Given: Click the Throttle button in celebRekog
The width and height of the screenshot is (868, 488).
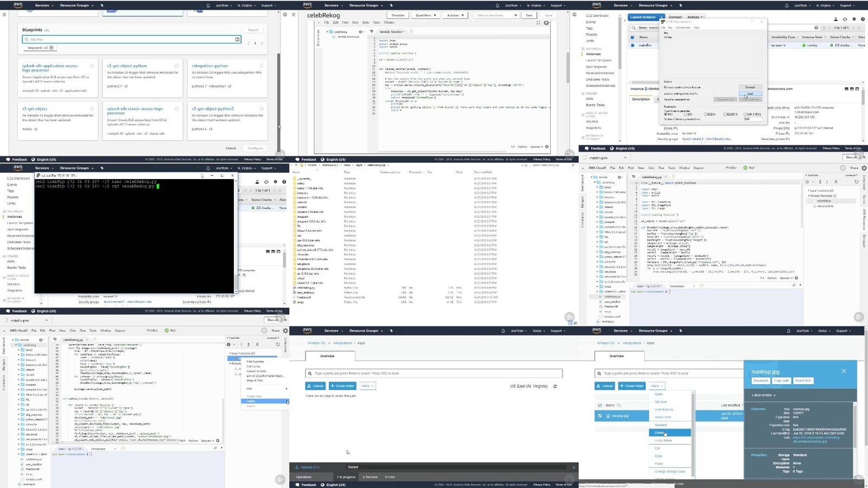Looking at the screenshot, I should click(398, 15).
